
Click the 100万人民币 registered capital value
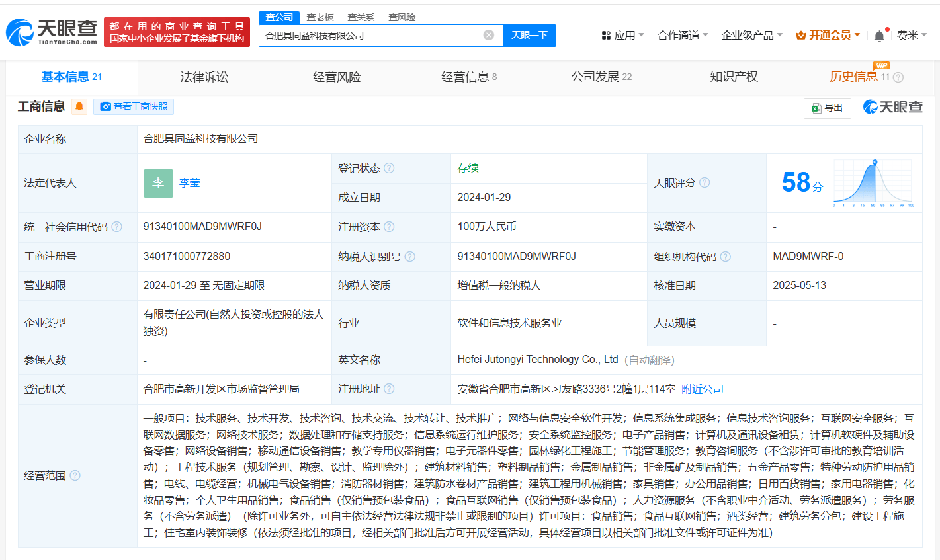point(487,227)
